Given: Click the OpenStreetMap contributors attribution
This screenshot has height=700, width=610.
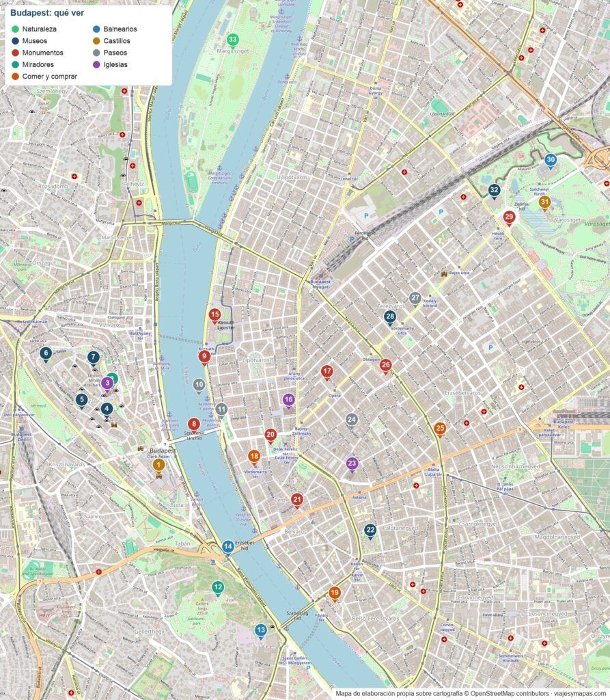Looking at the screenshot, I should [509, 693].
